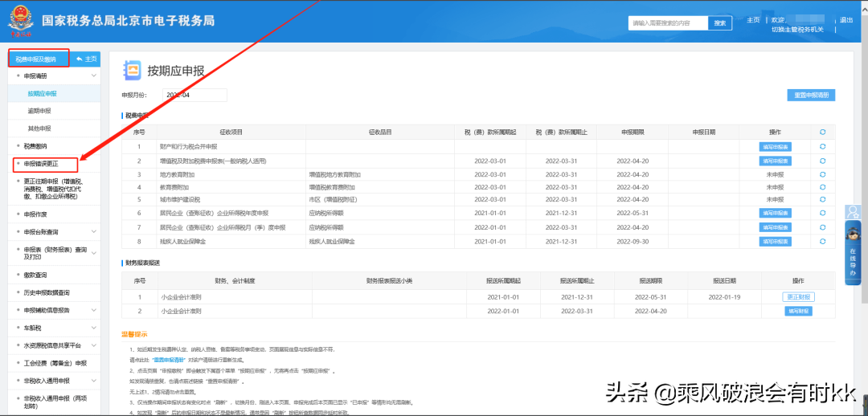Expand the 车船税 sidebar section

(x=93, y=328)
